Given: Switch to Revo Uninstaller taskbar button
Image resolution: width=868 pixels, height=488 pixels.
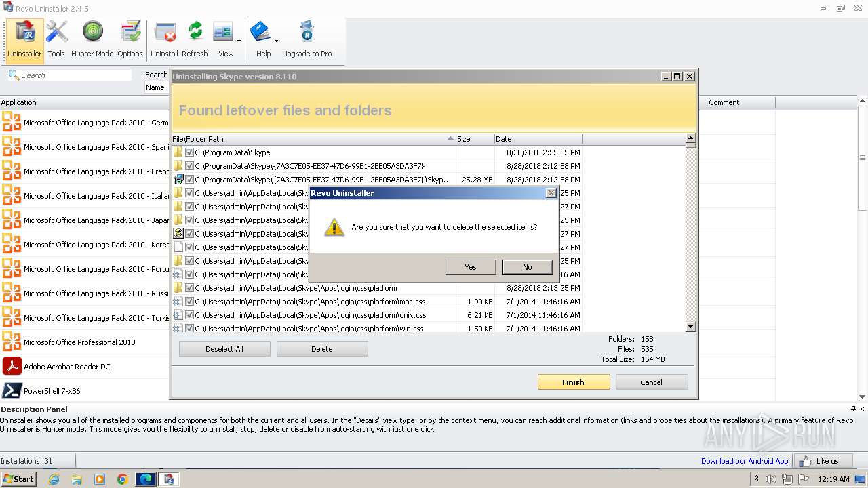Looking at the screenshot, I should pos(169,479).
